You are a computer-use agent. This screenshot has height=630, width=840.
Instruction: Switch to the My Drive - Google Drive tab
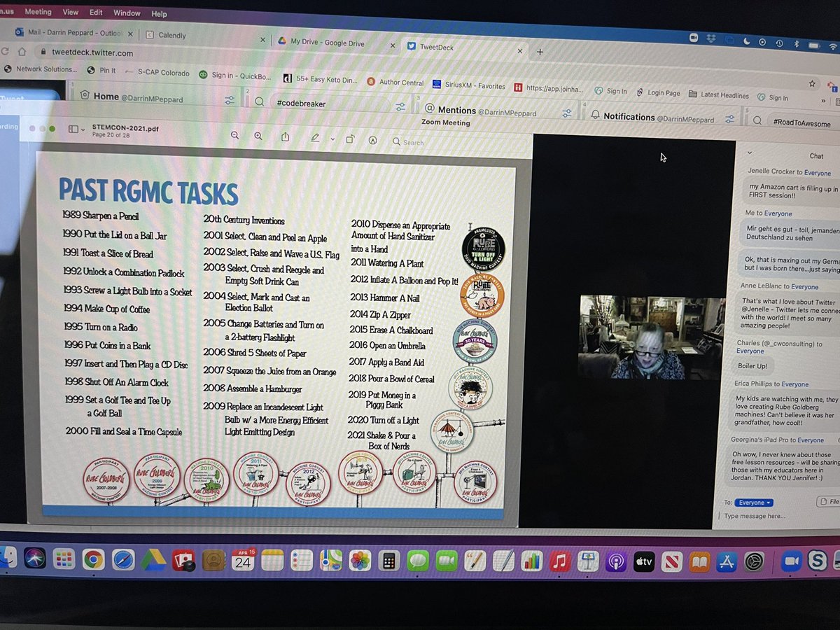[329, 42]
